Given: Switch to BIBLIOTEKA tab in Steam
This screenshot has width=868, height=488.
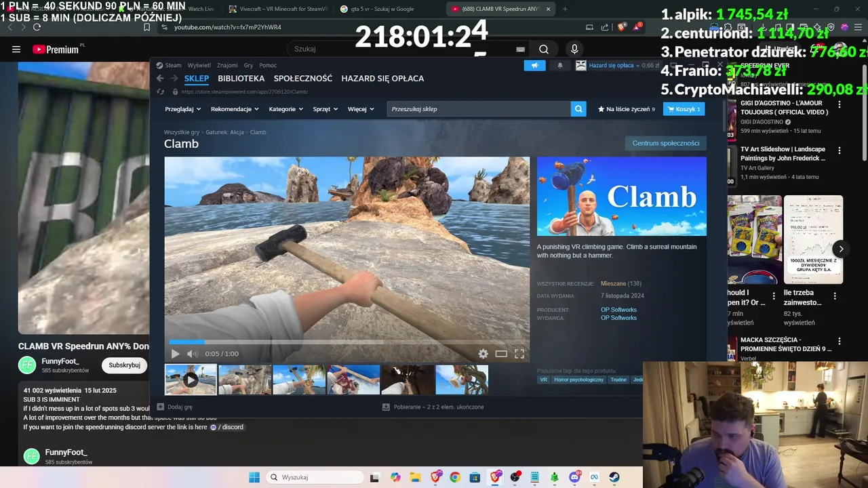Looking at the screenshot, I should [241, 79].
